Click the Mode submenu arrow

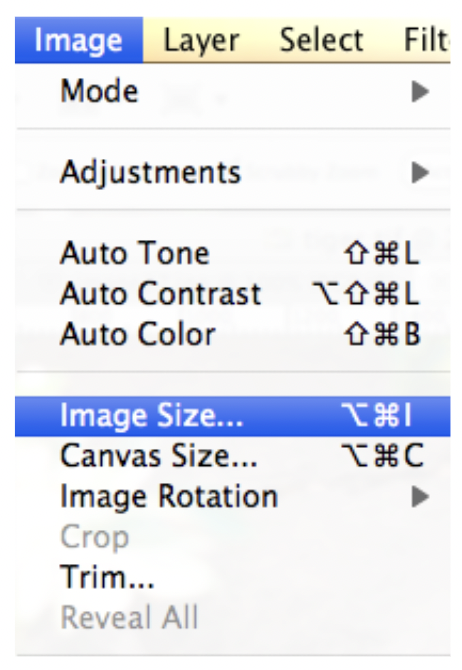click(x=420, y=91)
